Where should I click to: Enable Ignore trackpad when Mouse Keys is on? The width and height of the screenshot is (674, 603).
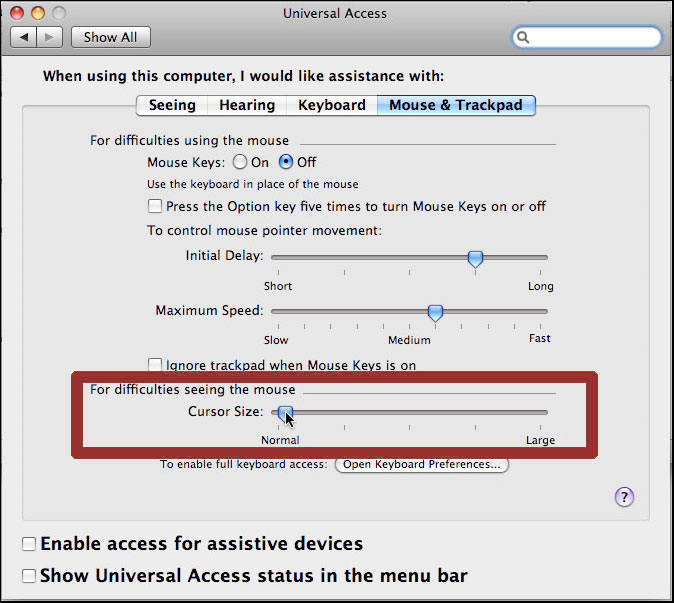click(x=155, y=365)
